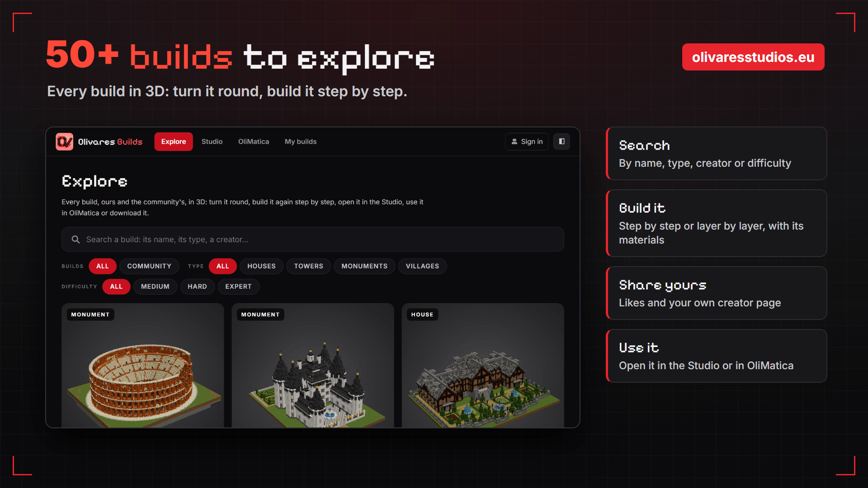Open the house build thumbnail
Image resolution: width=868 pixels, height=488 pixels.
point(483,366)
